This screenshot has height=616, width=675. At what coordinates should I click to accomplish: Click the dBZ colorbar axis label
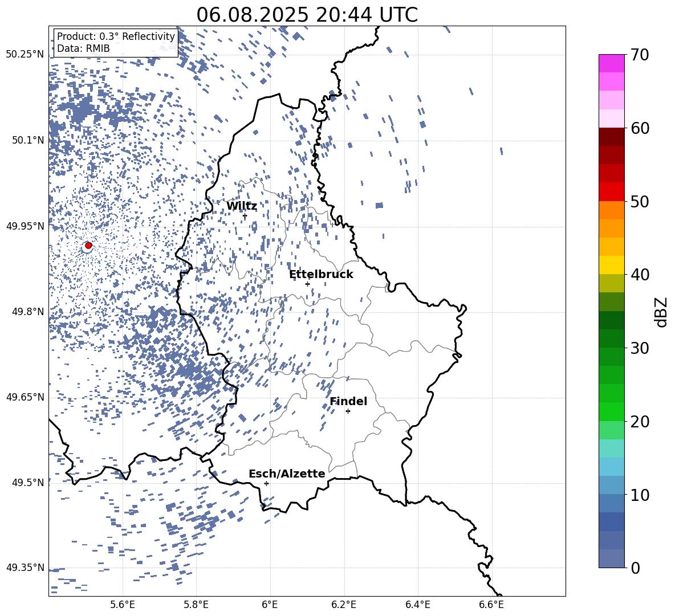point(662,312)
